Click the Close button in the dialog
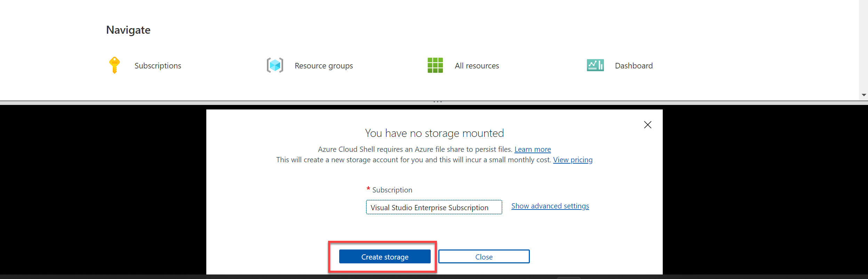Screen dimensions: 868x279 [x=484, y=257]
